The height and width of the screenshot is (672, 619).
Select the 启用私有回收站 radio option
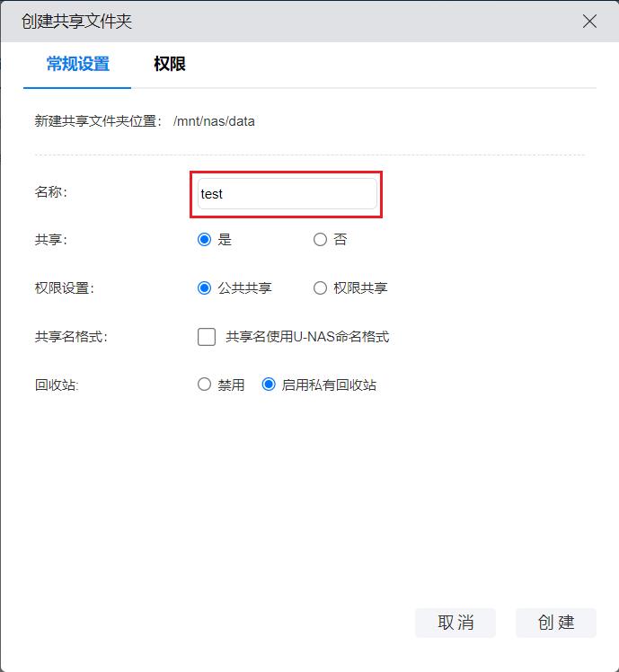[269, 385]
